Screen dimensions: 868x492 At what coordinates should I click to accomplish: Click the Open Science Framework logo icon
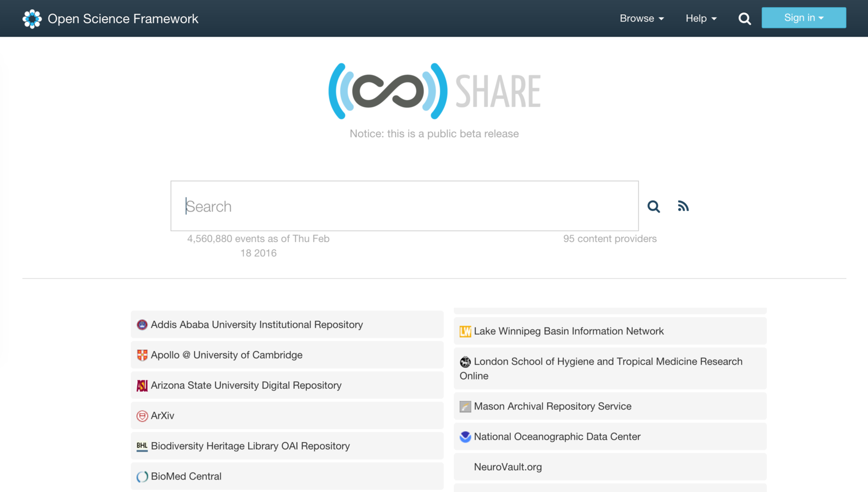(x=32, y=19)
